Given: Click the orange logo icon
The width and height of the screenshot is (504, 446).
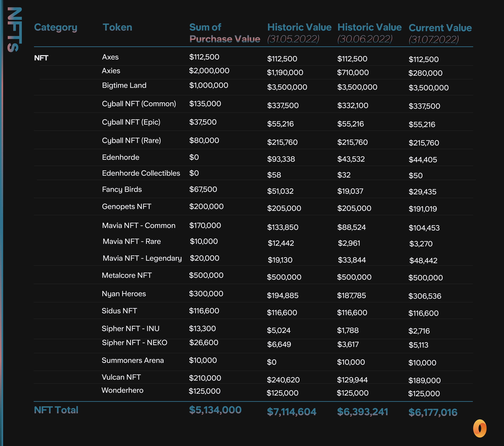Looking at the screenshot, I should click(480, 429).
